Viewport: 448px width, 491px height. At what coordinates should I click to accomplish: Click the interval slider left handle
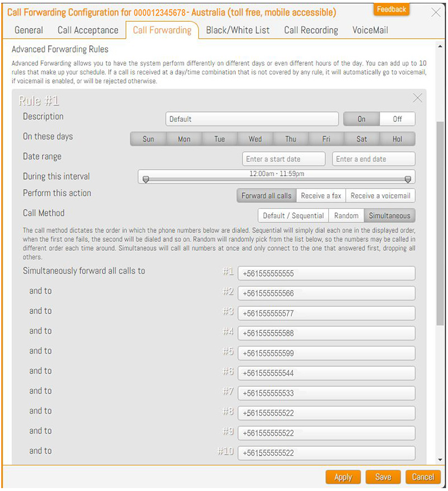146,180
